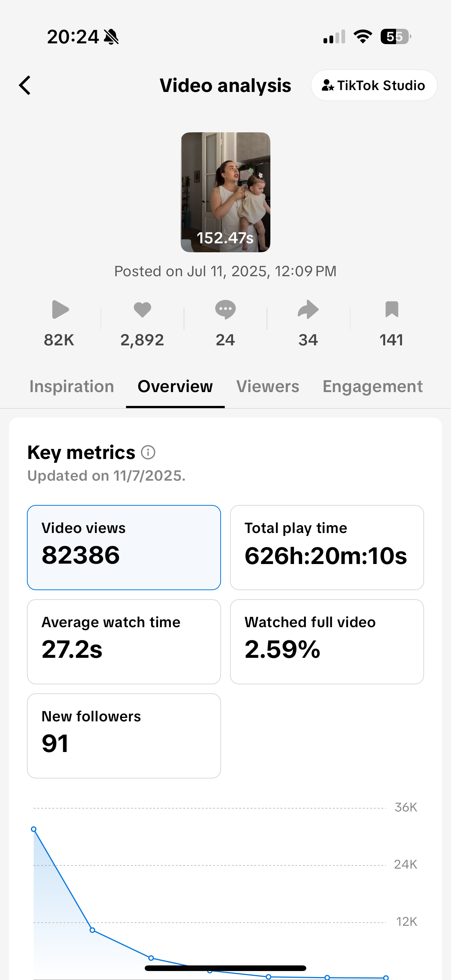
Task: Open the Viewers tab
Action: (267, 386)
